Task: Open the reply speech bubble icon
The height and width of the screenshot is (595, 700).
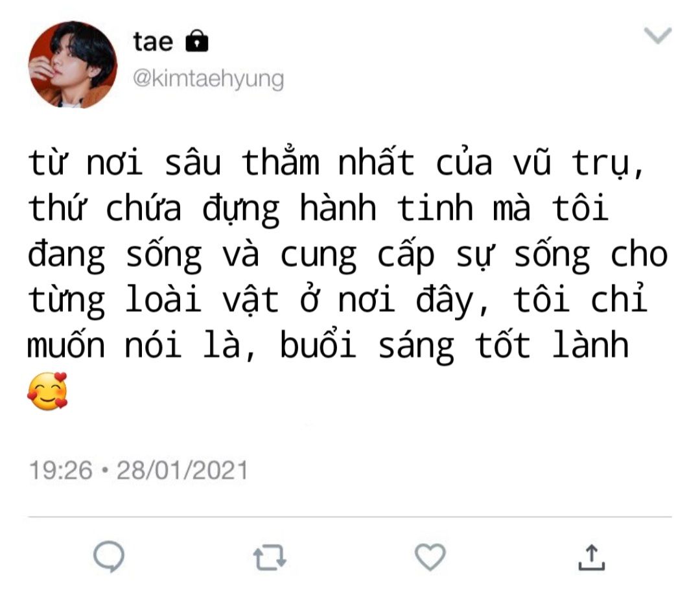Action: (x=109, y=557)
